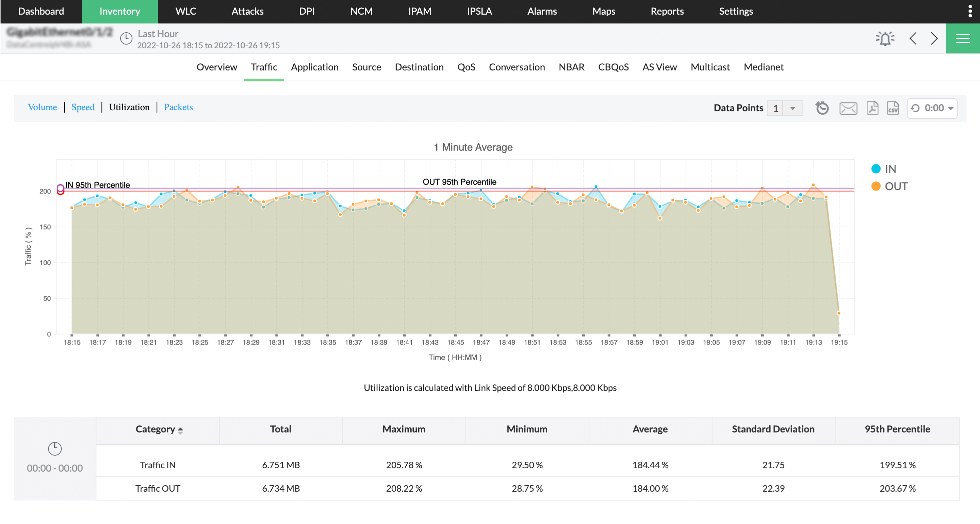The width and height of the screenshot is (980, 524).
Task: Click the three-dot more options icon
Action: (x=970, y=11)
